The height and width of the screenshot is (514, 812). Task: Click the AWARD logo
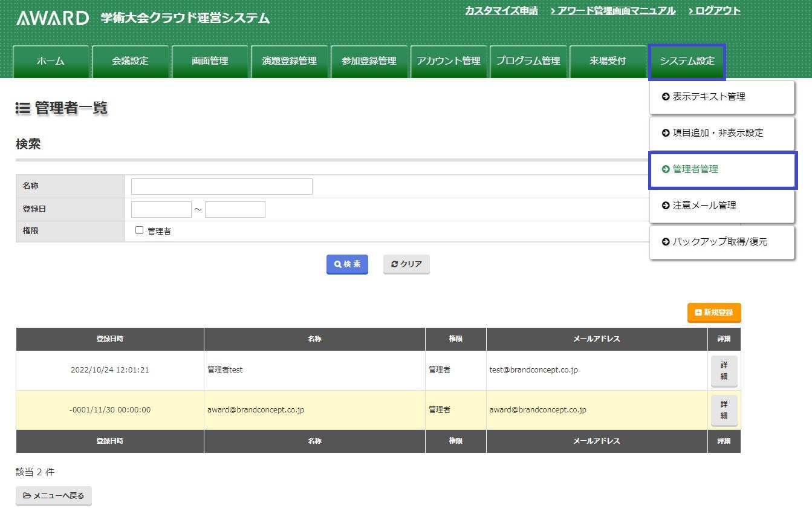click(x=53, y=18)
